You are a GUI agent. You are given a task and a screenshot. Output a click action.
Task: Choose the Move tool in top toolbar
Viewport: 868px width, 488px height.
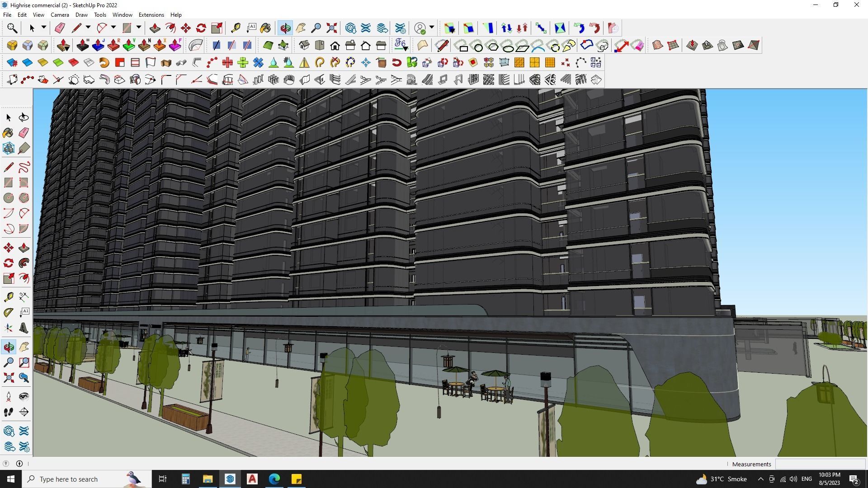click(186, 28)
